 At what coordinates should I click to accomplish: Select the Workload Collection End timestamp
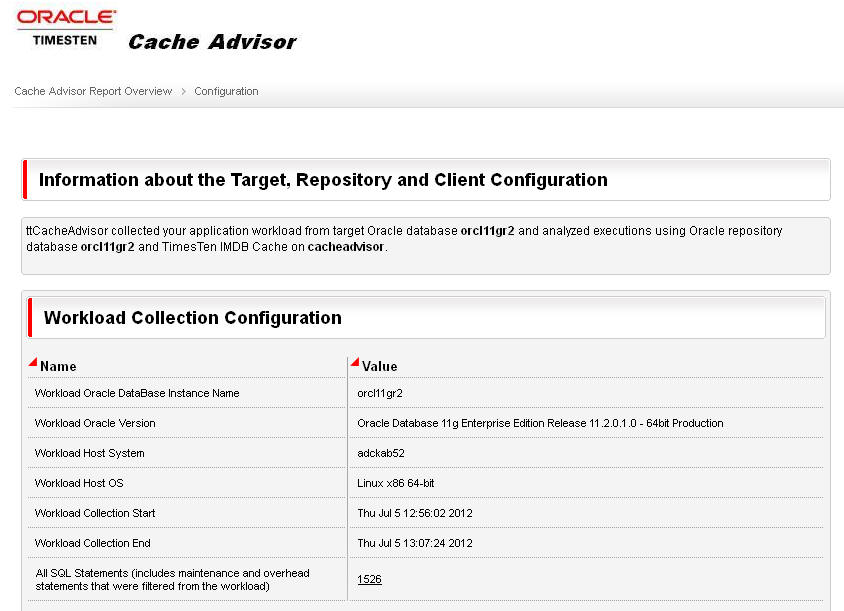[x=415, y=544]
